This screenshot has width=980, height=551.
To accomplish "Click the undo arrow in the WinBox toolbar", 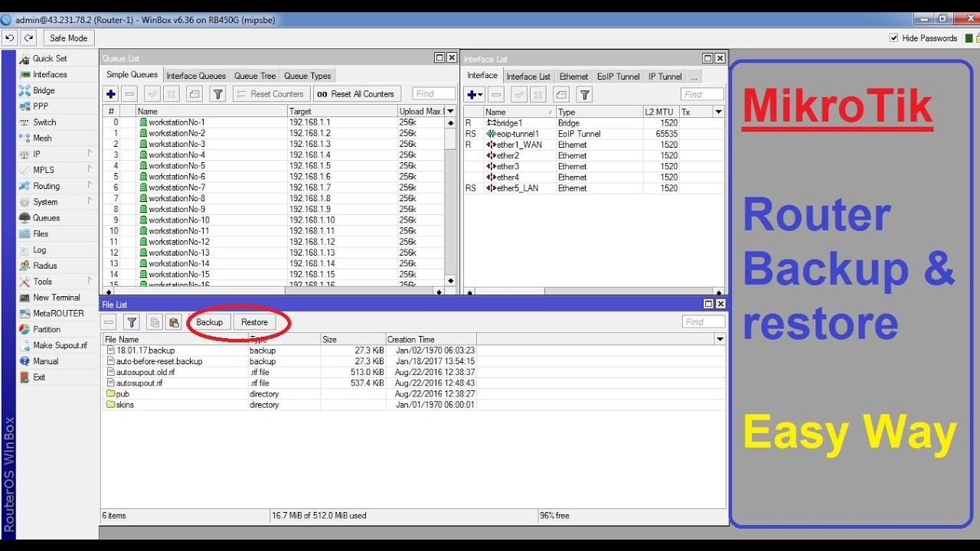I will pyautogui.click(x=10, y=38).
